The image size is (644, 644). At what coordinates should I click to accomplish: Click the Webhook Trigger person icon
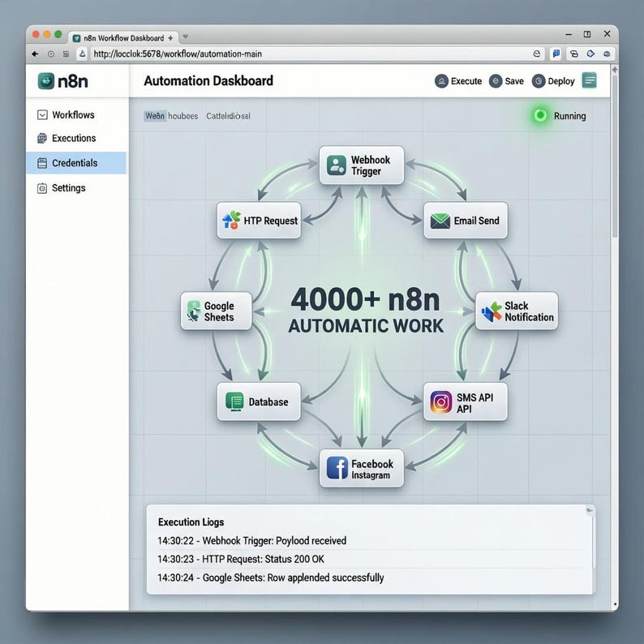click(x=337, y=165)
